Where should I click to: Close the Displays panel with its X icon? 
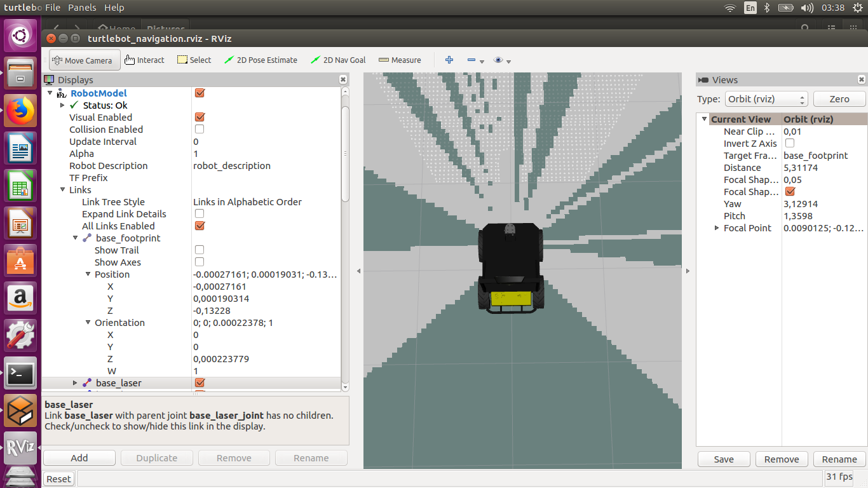[x=343, y=79]
